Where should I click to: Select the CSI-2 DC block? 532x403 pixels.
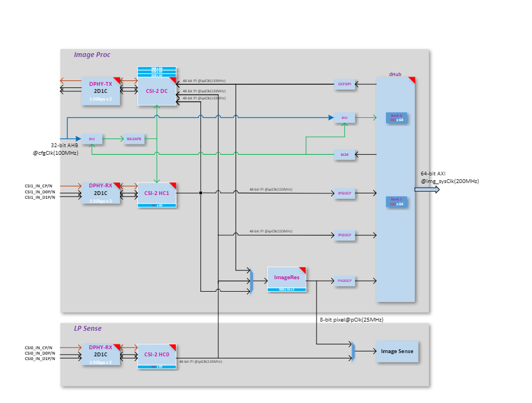pos(156,90)
